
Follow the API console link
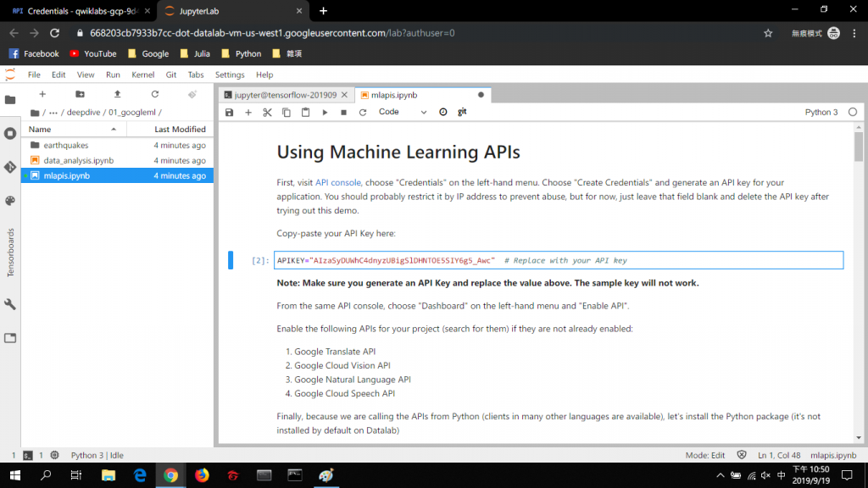(x=338, y=183)
